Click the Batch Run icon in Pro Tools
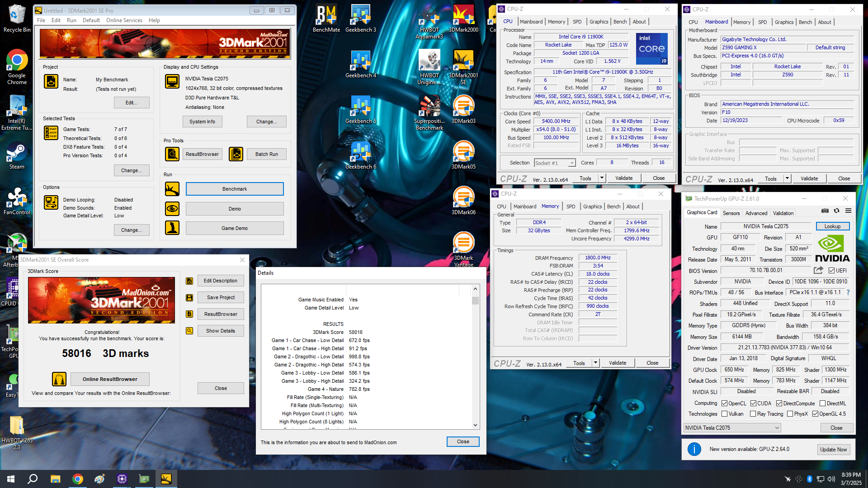The width and height of the screenshot is (868, 488). pyautogui.click(x=236, y=154)
